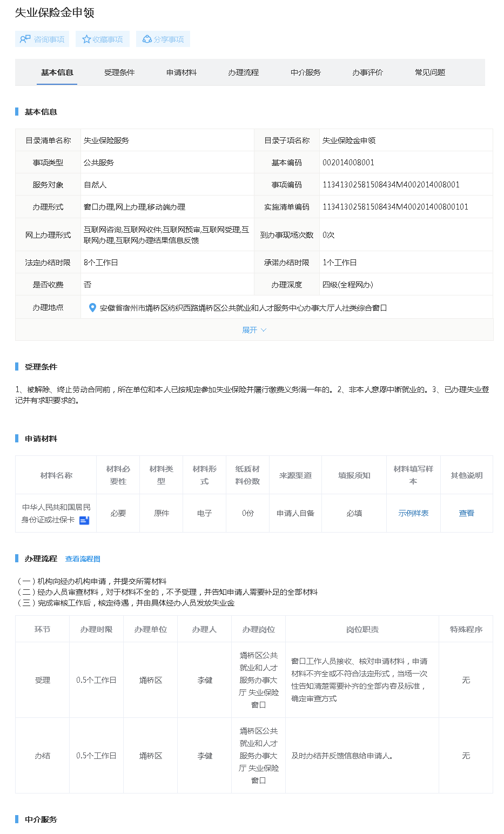The height and width of the screenshot is (834, 504).
Task: Open the 示例样表 sample form link
Action: (x=413, y=513)
